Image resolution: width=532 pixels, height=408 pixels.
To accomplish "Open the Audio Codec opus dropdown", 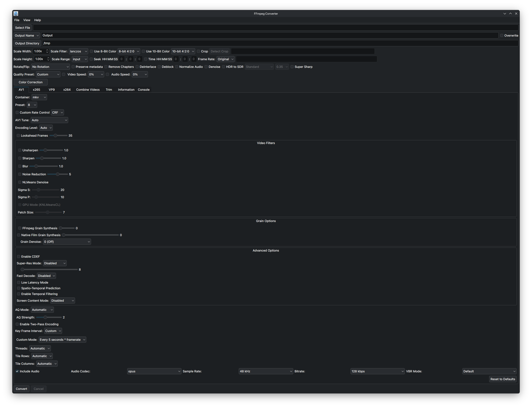I will [x=154, y=371].
